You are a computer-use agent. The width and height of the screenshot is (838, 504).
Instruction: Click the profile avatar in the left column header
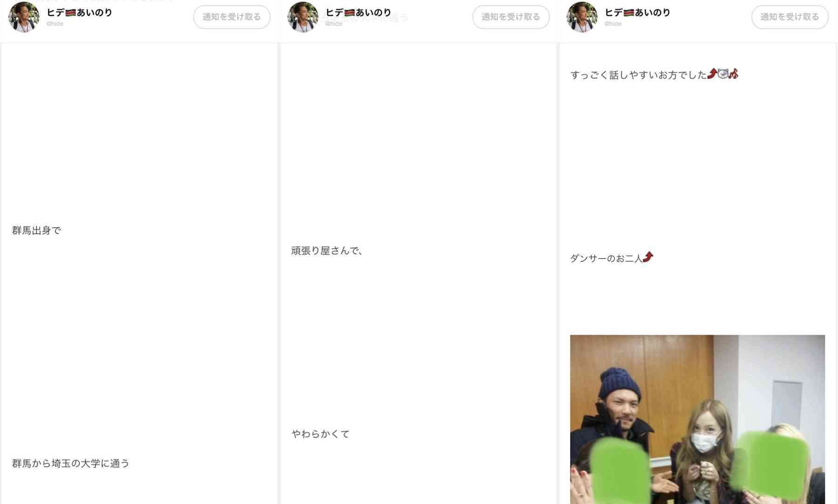[24, 17]
